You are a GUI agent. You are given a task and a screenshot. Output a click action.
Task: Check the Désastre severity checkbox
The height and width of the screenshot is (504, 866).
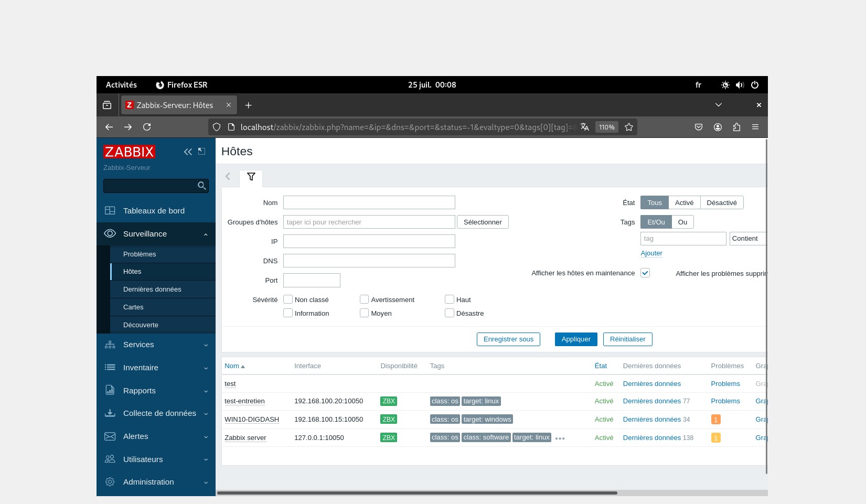pyautogui.click(x=449, y=313)
